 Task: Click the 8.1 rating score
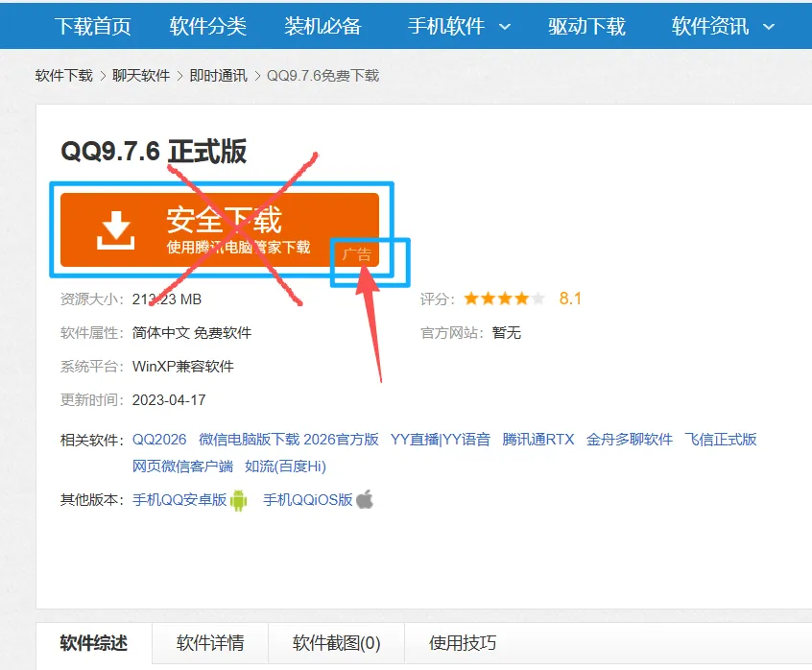click(x=570, y=299)
